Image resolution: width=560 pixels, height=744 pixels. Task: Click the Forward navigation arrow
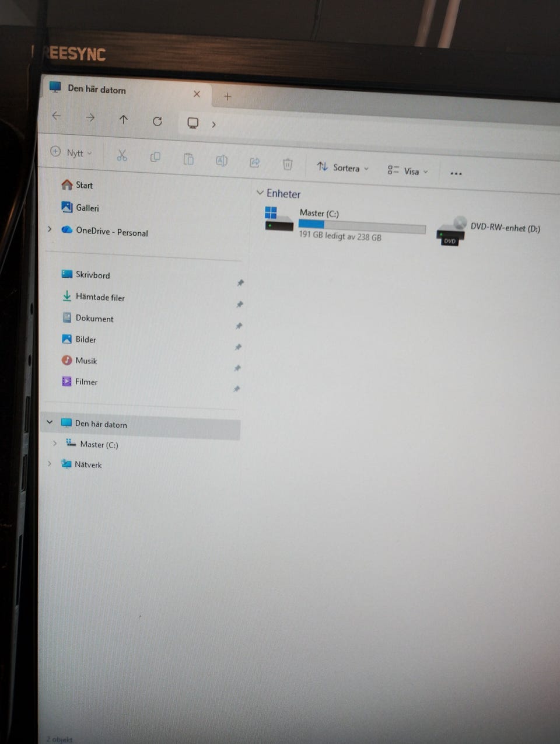[90, 117]
